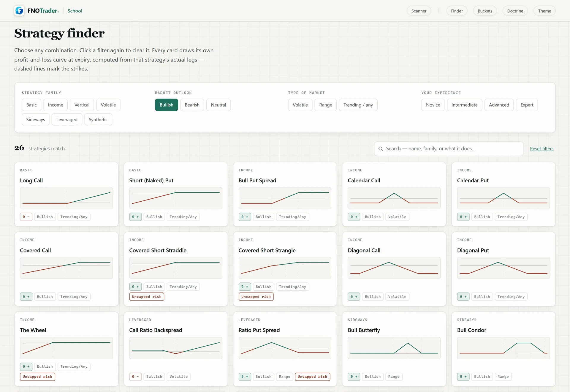The image size is (570, 392).
Task: Open the Covered Short Strangle card title
Action: 267,250
